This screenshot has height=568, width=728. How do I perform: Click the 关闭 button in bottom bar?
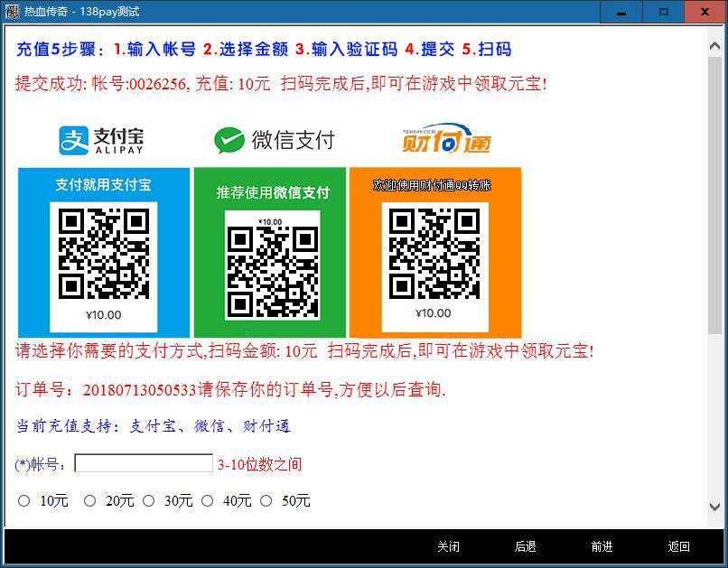coord(449,546)
